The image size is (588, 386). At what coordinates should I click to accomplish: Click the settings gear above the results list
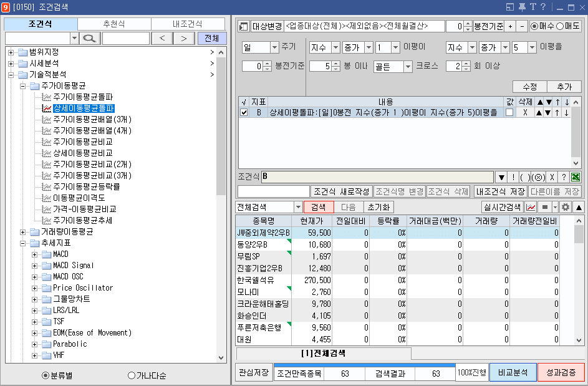tap(566, 207)
